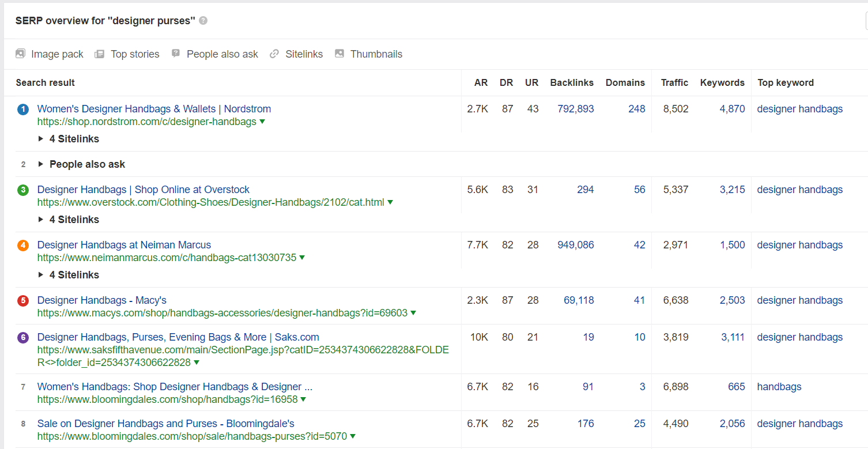
Task: Click the Top keyword column header
Action: pos(786,82)
